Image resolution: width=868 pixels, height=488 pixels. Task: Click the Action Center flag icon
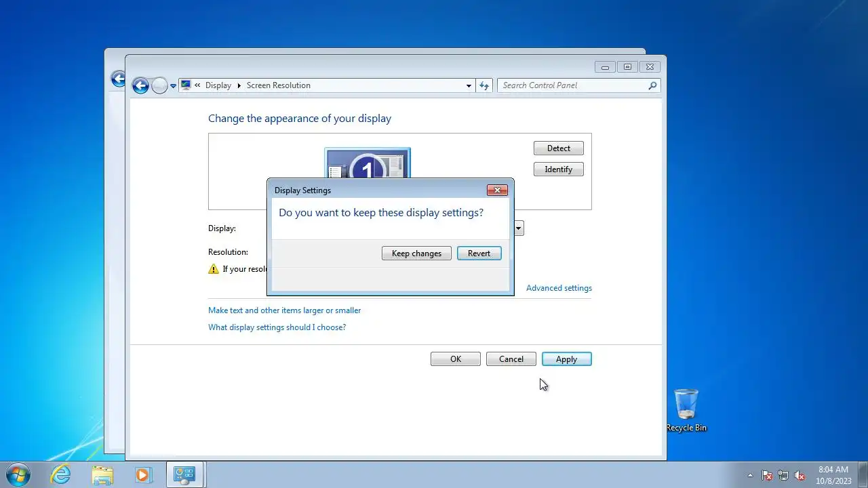tap(767, 475)
